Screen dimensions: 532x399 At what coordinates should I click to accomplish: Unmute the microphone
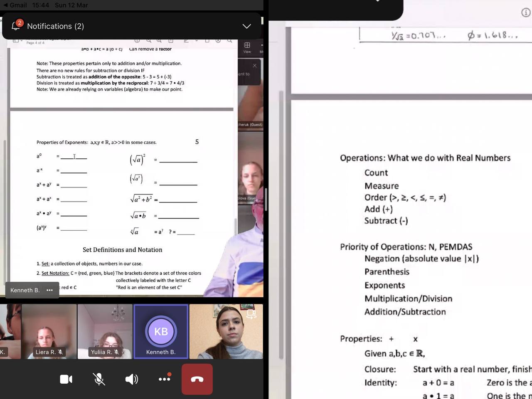pos(99,379)
